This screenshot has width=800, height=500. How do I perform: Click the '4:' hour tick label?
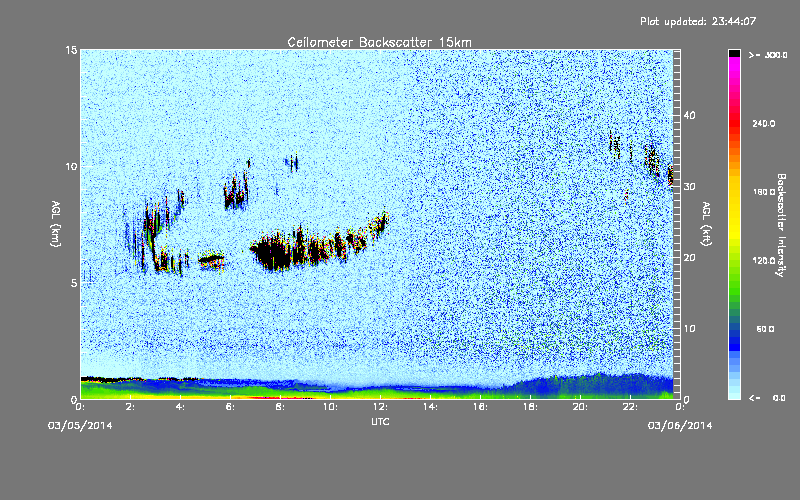click(181, 407)
